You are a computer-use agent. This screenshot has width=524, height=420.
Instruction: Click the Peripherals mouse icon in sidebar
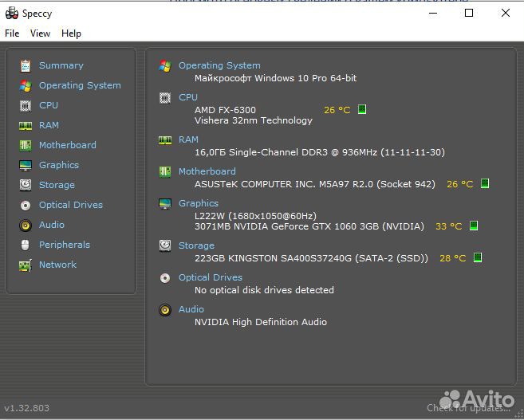[x=26, y=245]
